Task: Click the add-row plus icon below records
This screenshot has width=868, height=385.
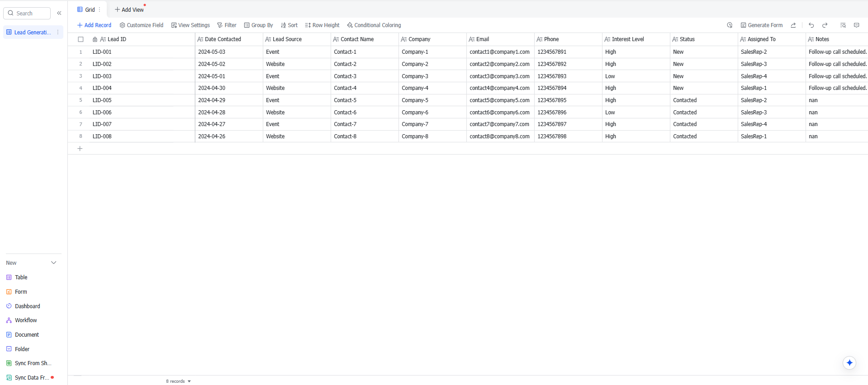Action: 80,149
